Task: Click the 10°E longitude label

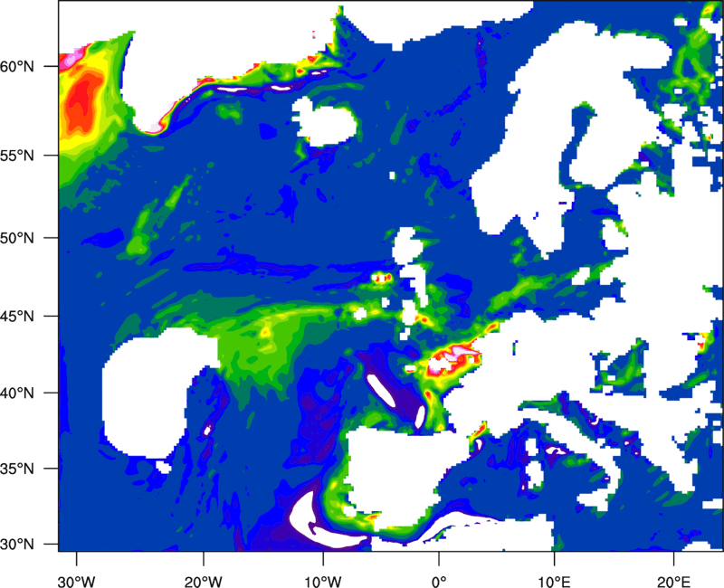Action: click(554, 582)
